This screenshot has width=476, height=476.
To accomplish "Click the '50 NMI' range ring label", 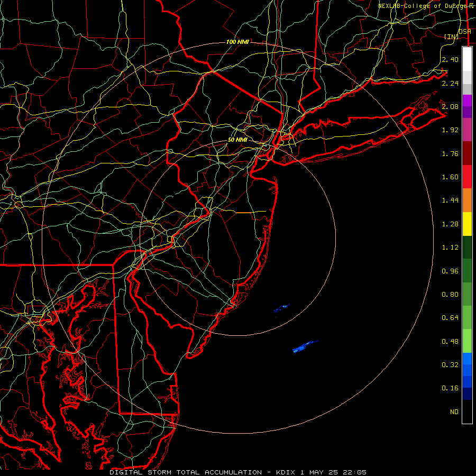I will point(237,140).
